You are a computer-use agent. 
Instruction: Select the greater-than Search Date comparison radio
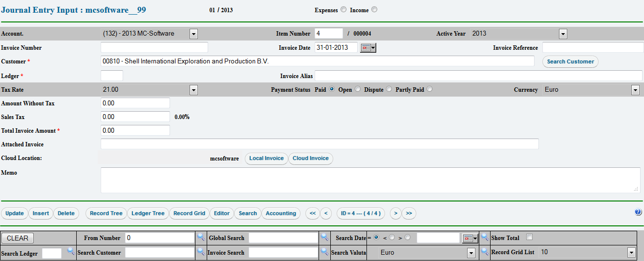408,238
